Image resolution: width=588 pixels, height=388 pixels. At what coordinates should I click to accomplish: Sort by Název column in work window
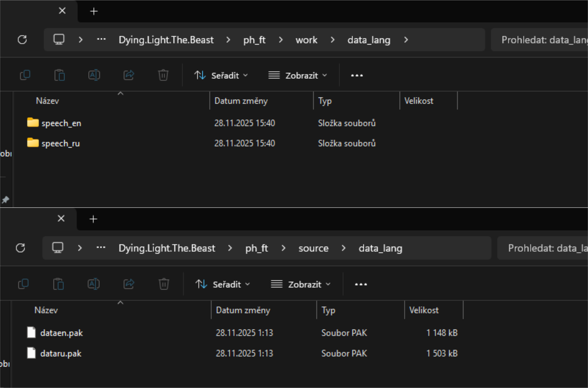47,101
